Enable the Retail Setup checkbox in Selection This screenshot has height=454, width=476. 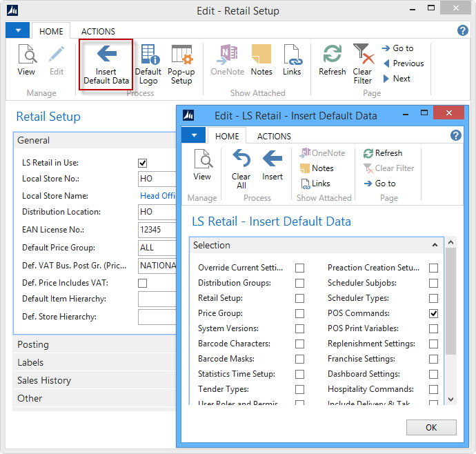[299, 298]
